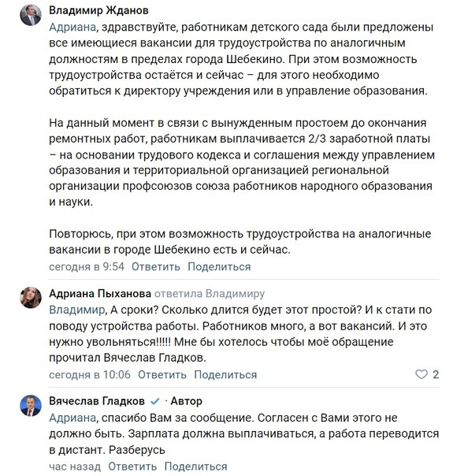The image size is (453, 476).
Task: Click the Владимир mention in Пыханова's reply
Action: (76, 310)
